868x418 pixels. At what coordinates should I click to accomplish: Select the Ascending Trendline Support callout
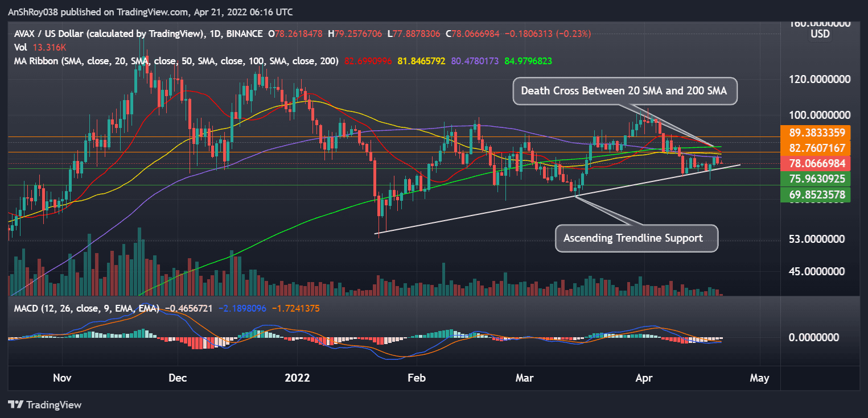[636, 238]
